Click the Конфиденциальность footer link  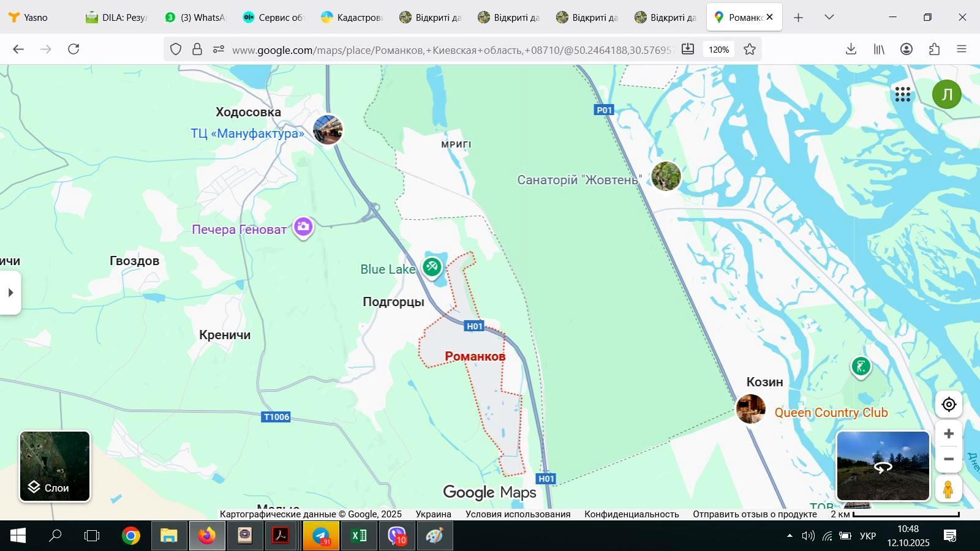click(631, 514)
